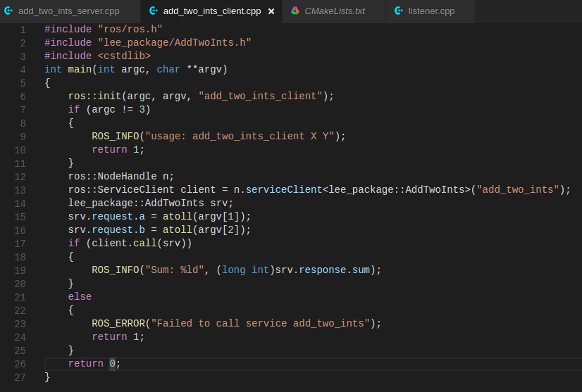Click the CMake icon on CMakeLists.txt tab
Screen dimensions: 582x392
point(295,11)
